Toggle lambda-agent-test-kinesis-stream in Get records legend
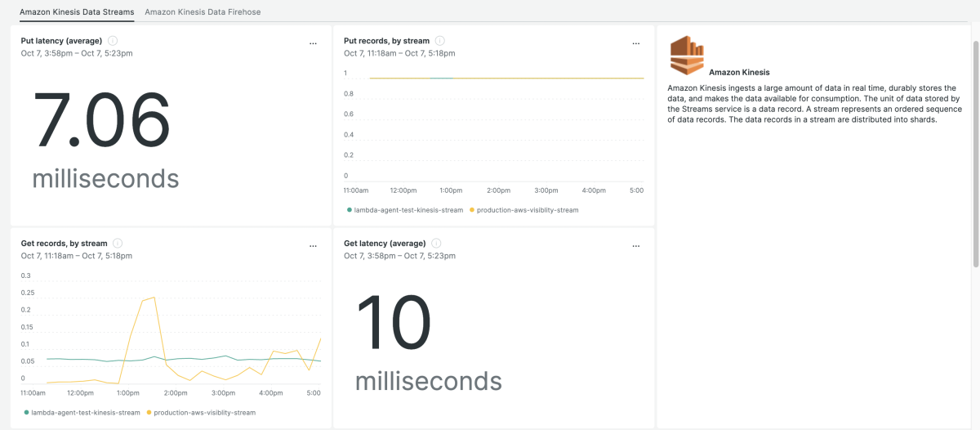 [x=85, y=413]
